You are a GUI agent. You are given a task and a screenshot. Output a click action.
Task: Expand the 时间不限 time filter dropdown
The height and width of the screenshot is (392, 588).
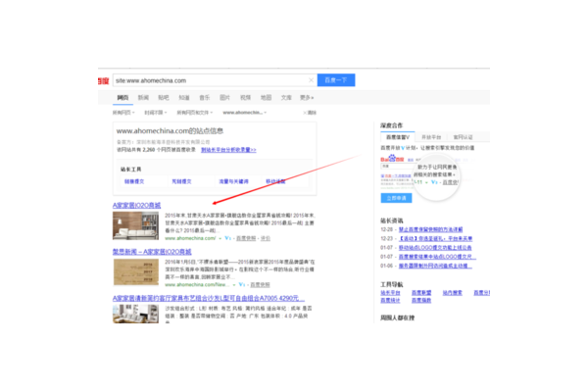157,113
